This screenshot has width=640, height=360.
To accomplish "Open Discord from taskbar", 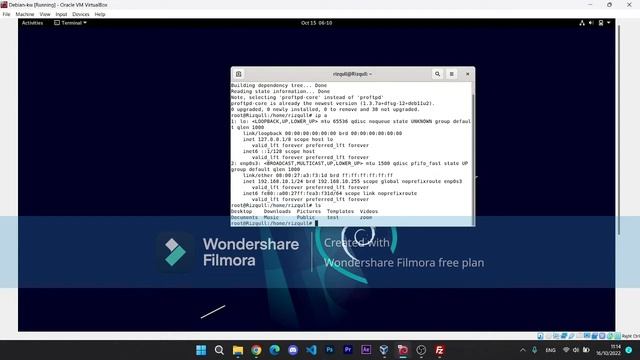I will (x=293, y=350).
